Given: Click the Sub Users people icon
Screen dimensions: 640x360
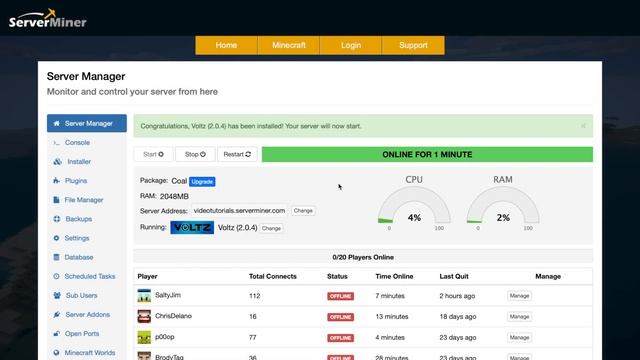Looking at the screenshot, I should (x=57, y=295).
